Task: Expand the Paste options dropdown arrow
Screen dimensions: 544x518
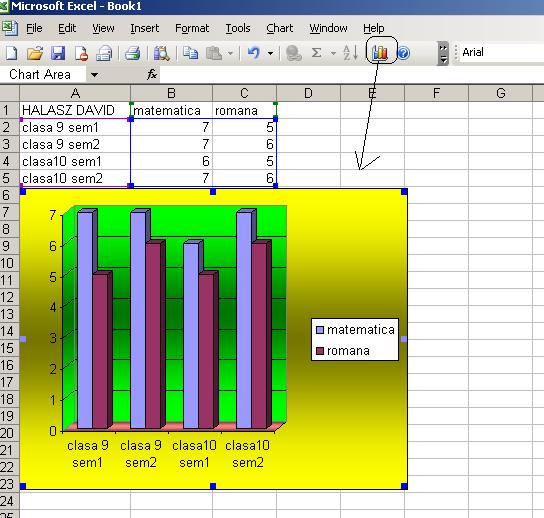Action: point(230,53)
